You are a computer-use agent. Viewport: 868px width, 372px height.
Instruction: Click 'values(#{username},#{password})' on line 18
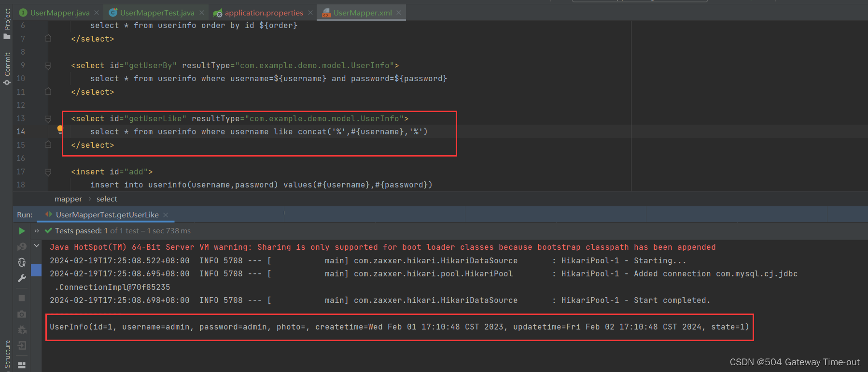[358, 185]
